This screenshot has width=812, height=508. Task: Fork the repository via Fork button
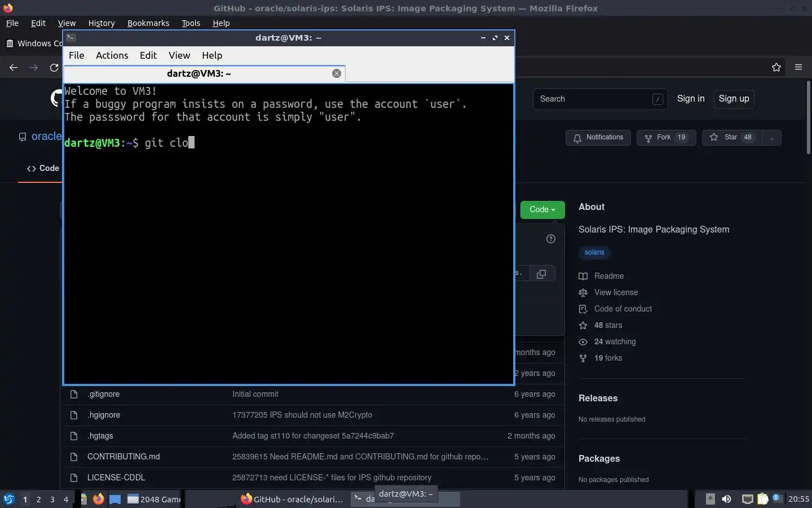[x=666, y=138]
